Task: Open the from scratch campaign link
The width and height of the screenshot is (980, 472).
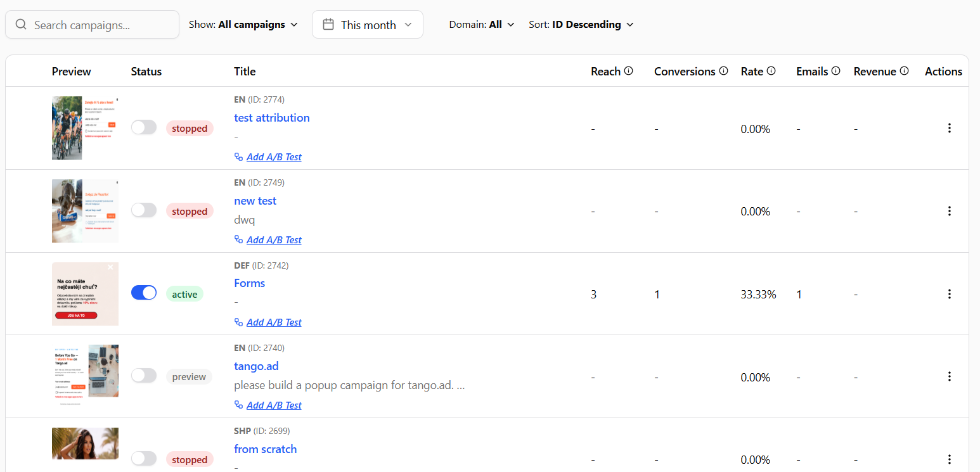Action: pyautogui.click(x=266, y=449)
